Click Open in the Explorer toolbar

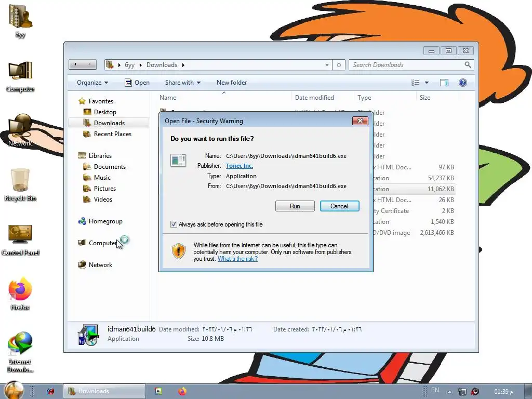[x=137, y=83]
